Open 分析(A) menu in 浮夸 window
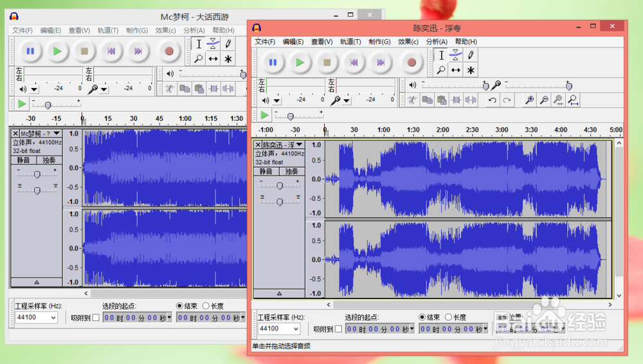The height and width of the screenshot is (364, 643). [437, 42]
